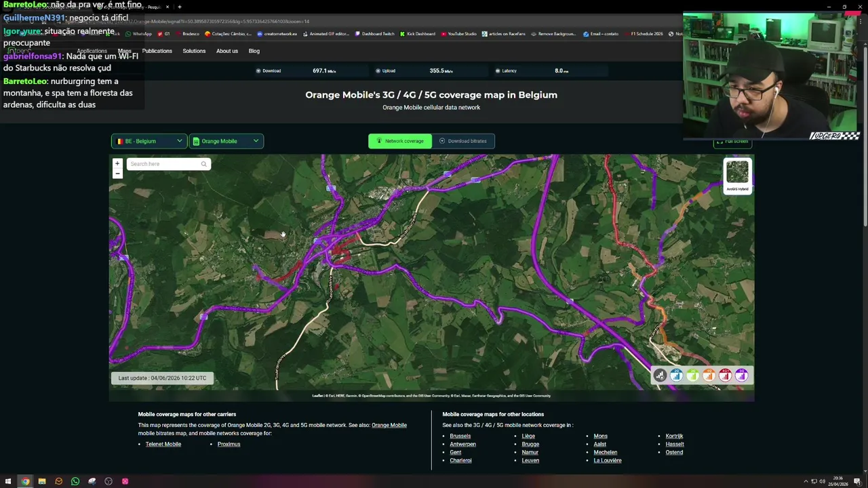Open the Kick Dashboard bookmark
This screenshot has height=488, width=868.
(418, 34)
